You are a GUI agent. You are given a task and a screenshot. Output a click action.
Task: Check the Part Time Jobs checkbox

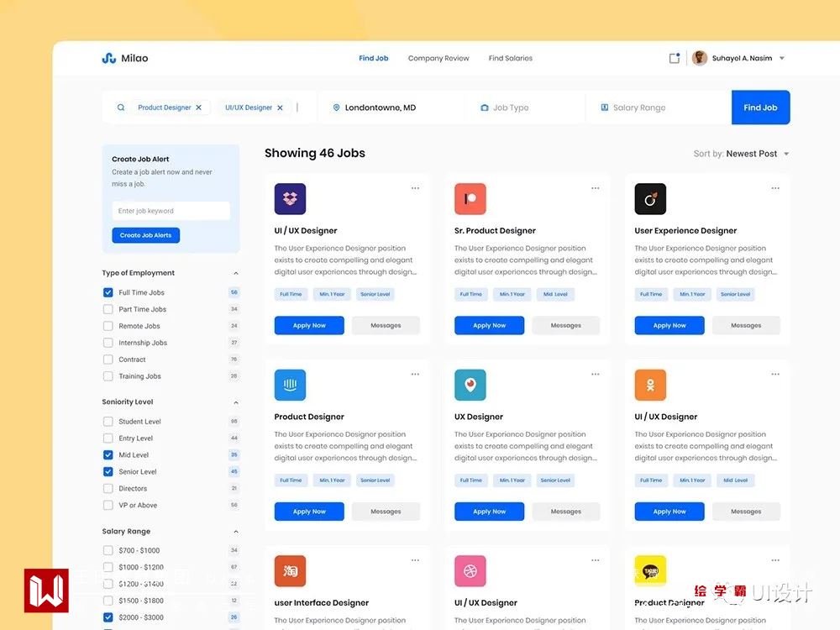coord(108,309)
